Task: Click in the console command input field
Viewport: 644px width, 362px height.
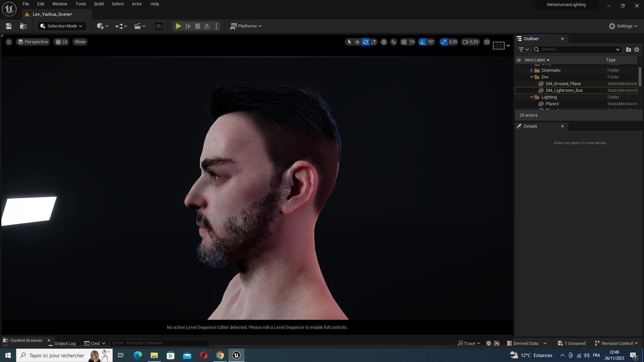Action: pos(160,343)
